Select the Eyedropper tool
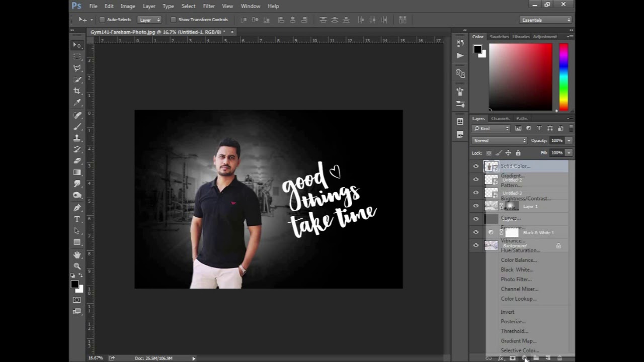 click(77, 103)
